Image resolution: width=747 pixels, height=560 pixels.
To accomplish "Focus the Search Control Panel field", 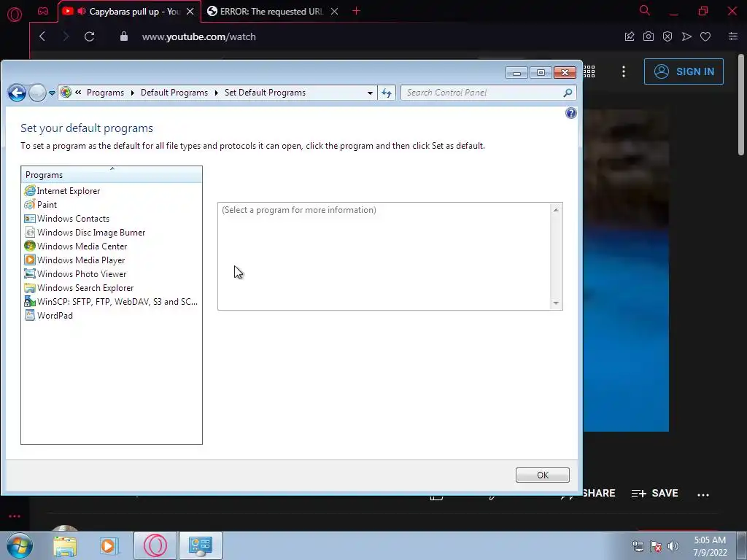I will click(481, 93).
